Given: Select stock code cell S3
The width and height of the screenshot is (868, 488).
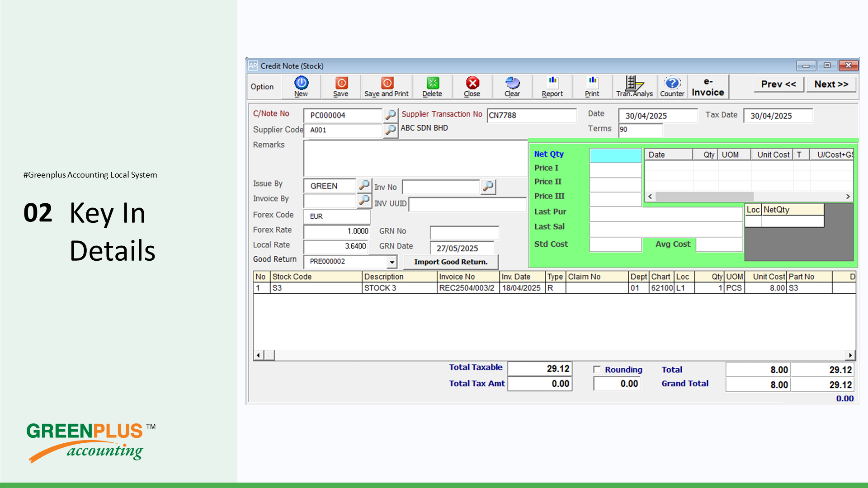Looking at the screenshot, I should (316, 288).
